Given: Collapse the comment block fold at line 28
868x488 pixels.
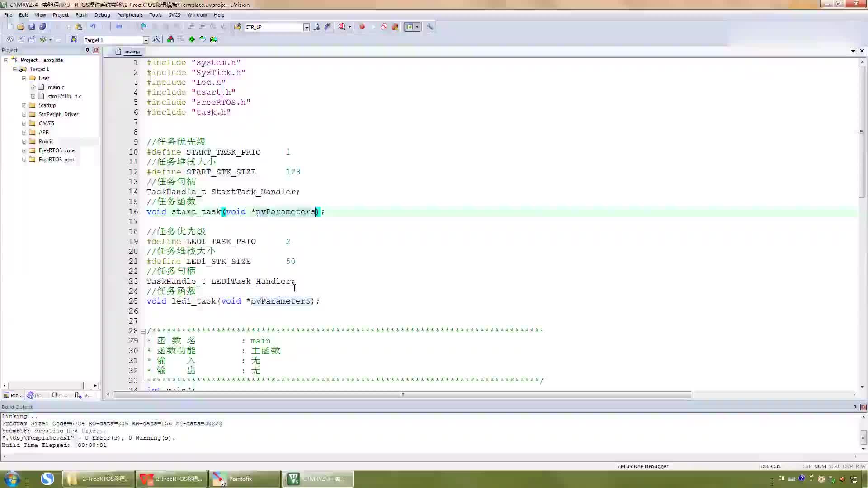Looking at the screenshot, I should (143, 331).
